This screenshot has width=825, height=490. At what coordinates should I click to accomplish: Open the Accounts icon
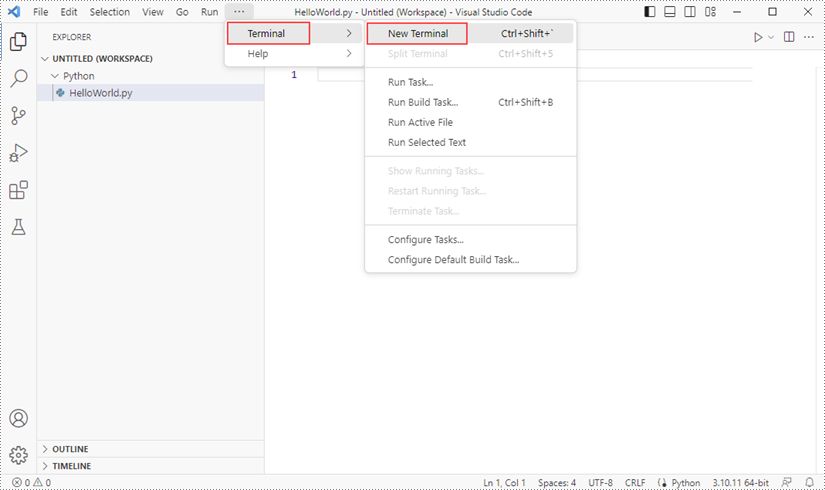pyautogui.click(x=18, y=418)
